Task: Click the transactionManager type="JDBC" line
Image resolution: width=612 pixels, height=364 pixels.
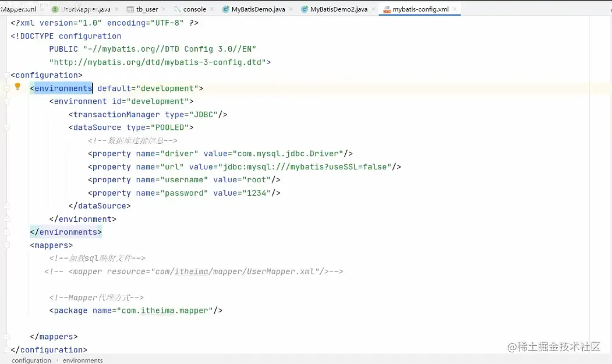Action: (x=148, y=114)
